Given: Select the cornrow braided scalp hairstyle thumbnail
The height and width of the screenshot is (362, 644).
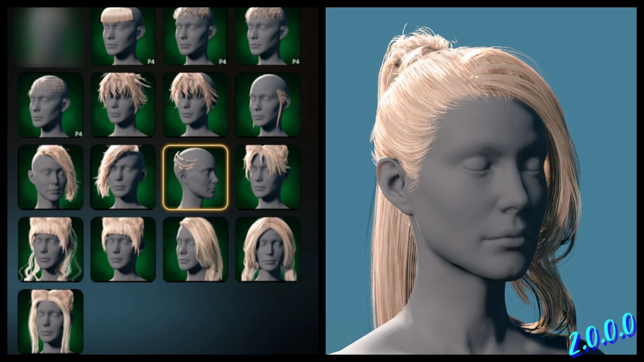Looking at the screenshot, I should pyautogui.click(x=51, y=105).
